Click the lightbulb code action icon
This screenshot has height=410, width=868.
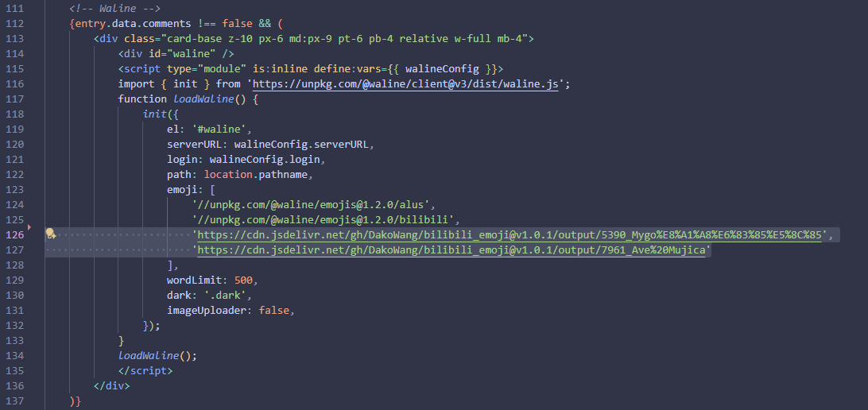point(50,234)
